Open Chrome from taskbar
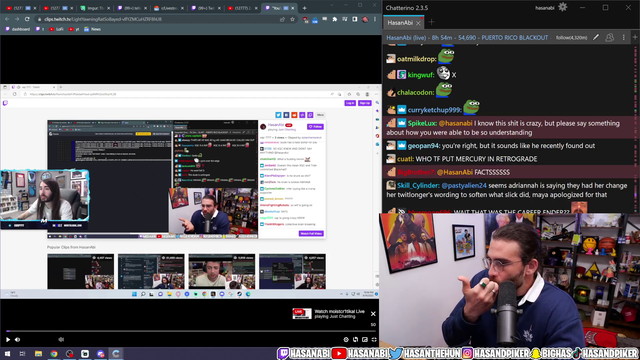Viewport: 640px width, 360px height. [54, 354]
